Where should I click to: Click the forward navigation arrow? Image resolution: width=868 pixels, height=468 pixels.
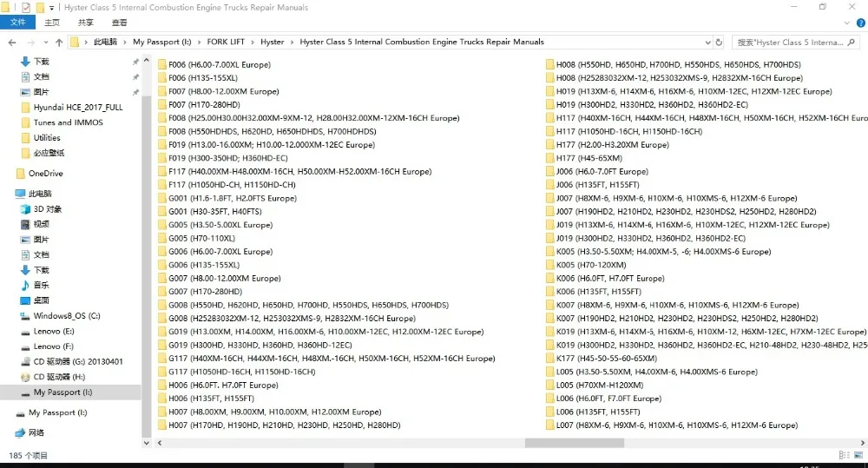click(31, 42)
